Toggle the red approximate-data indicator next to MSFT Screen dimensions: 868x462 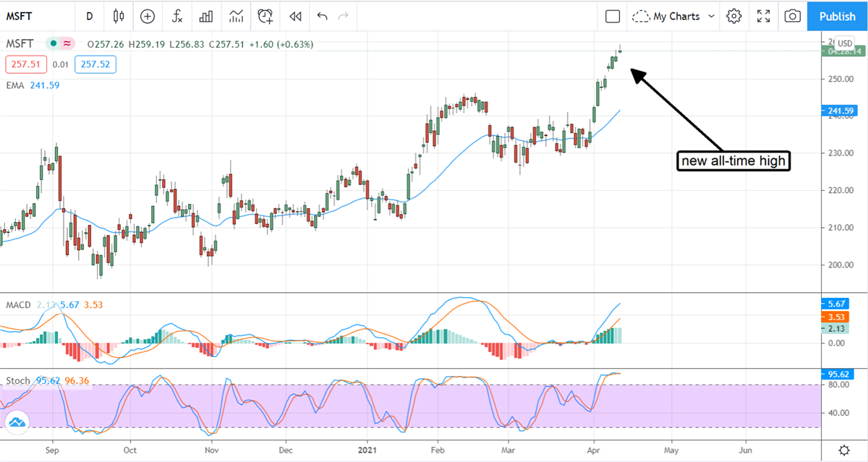click(x=67, y=44)
